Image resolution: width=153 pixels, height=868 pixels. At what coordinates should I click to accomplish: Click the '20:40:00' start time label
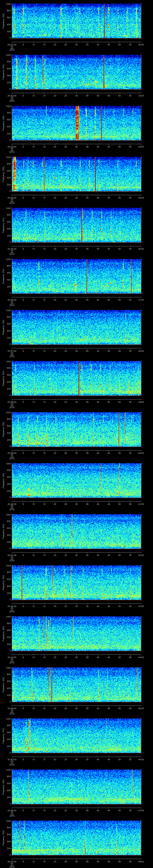pyautogui.click(x=12, y=504)
